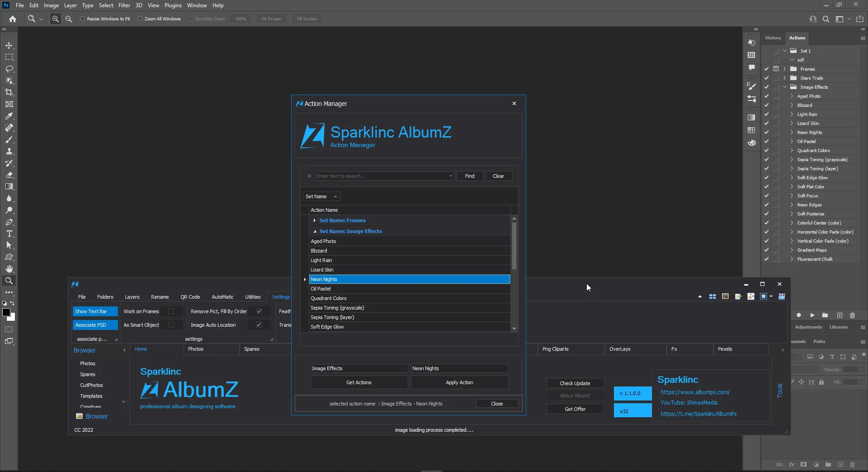The width and height of the screenshot is (868, 472).
Task: Click the foreground color swatch
Action: point(6,313)
